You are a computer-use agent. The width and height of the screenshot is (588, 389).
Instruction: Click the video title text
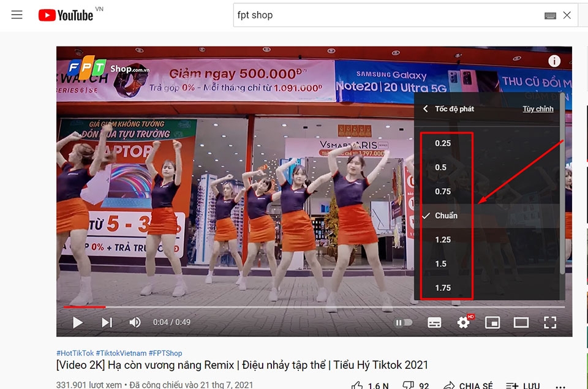pyautogui.click(x=243, y=365)
